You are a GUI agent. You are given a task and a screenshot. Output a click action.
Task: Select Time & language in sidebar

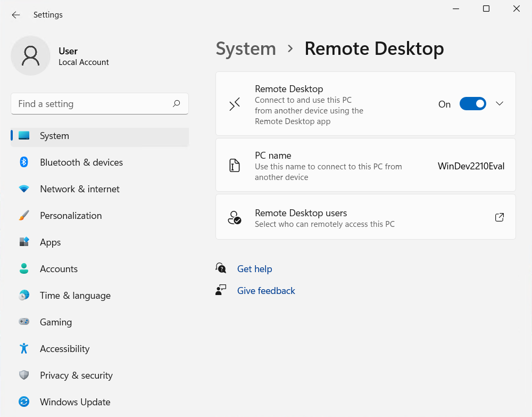pos(75,296)
